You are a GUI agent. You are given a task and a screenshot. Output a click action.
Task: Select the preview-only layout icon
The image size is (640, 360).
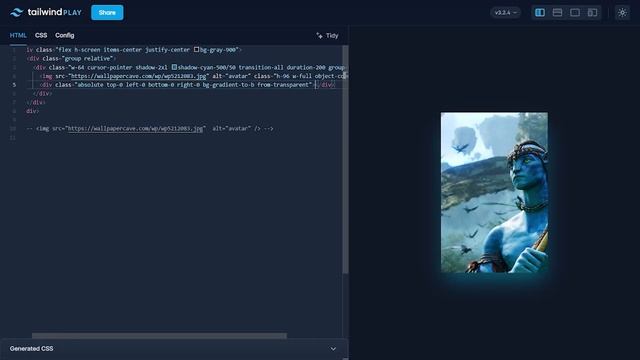pyautogui.click(x=575, y=13)
